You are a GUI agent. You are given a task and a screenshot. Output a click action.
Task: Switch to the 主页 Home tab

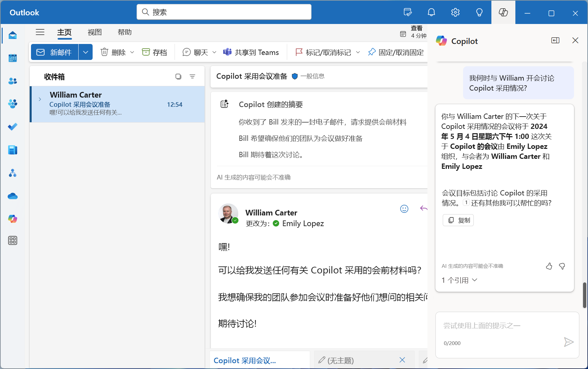click(x=64, y=32)
